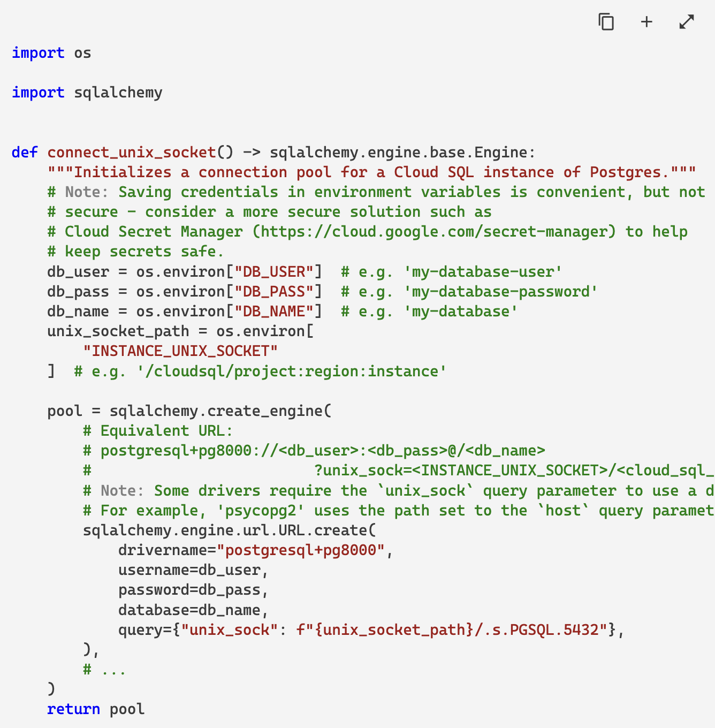Click the function docstring text

tap(371, 172)
